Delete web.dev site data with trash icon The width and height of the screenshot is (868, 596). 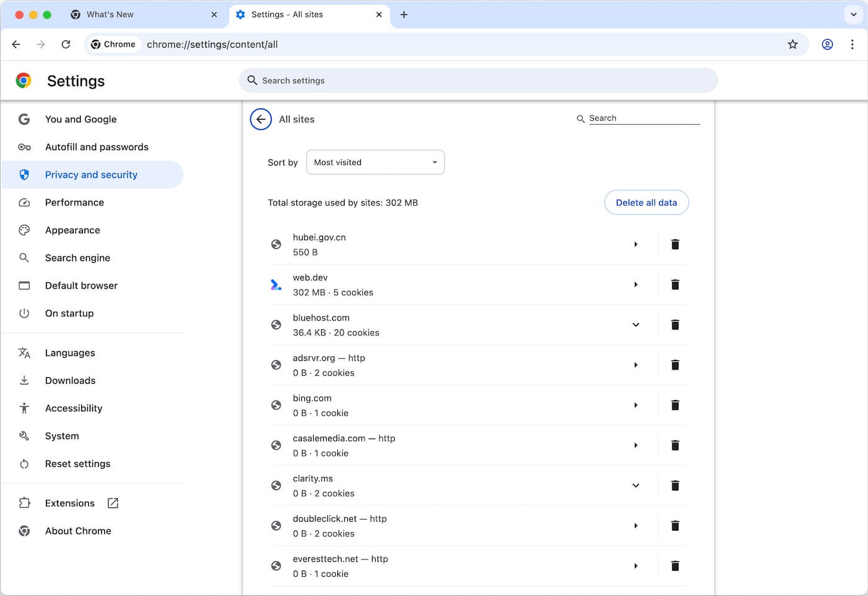coord(675,285)
